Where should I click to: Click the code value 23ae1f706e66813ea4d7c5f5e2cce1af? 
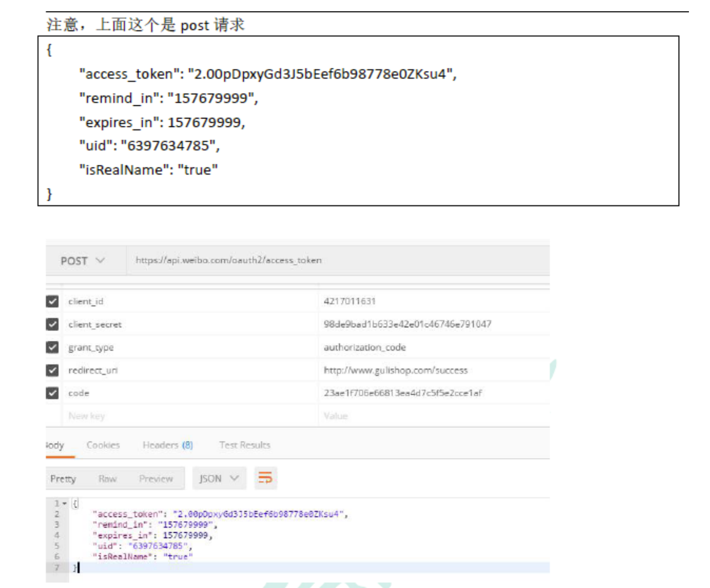pyautogui.click(x=403, y=393)
